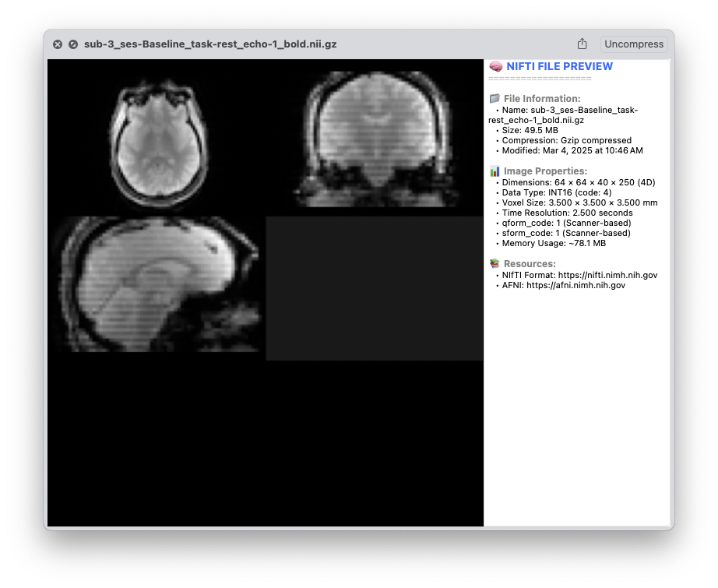The image size is (718, 588).
Task: Click the Memory Usage ~78.1 MB line
Action: [x=554, y=243]
